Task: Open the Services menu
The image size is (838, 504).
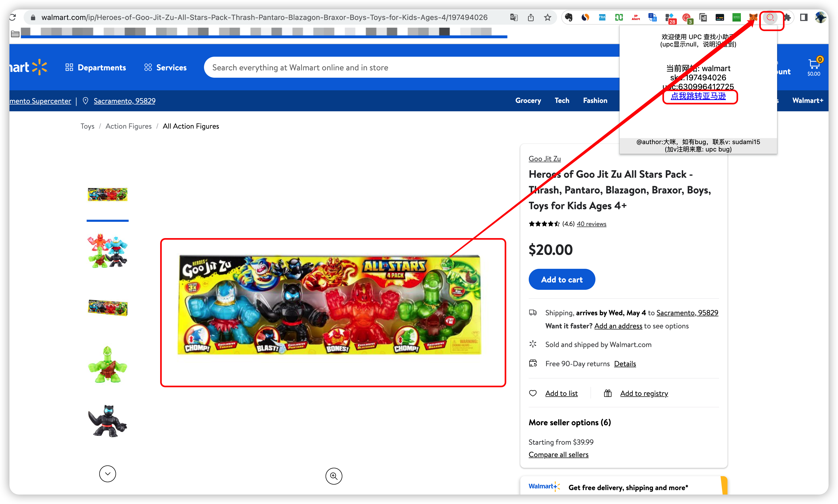Action: click(x=166, y=67)
